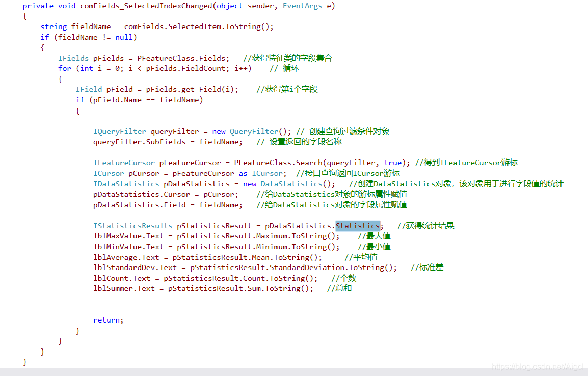Viewport: 588px width, 376px height.
Task: Click the comment '// 设置返回的字段名称'
Action: point(299,142)
